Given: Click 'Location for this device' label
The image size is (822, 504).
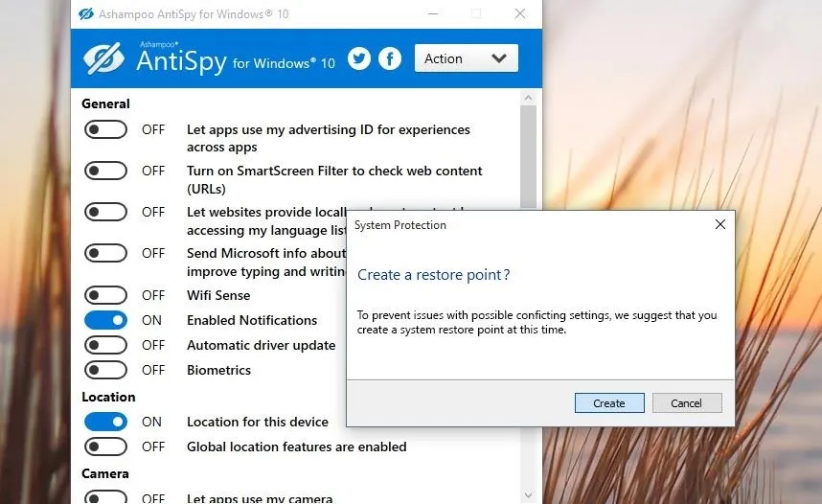Looking at the screenshot, I should point(258,422).
